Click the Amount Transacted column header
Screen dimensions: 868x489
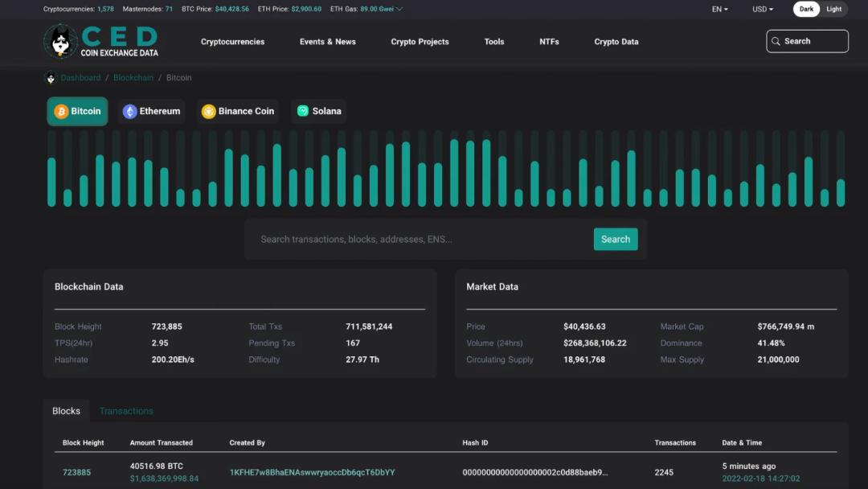point(161,443)
